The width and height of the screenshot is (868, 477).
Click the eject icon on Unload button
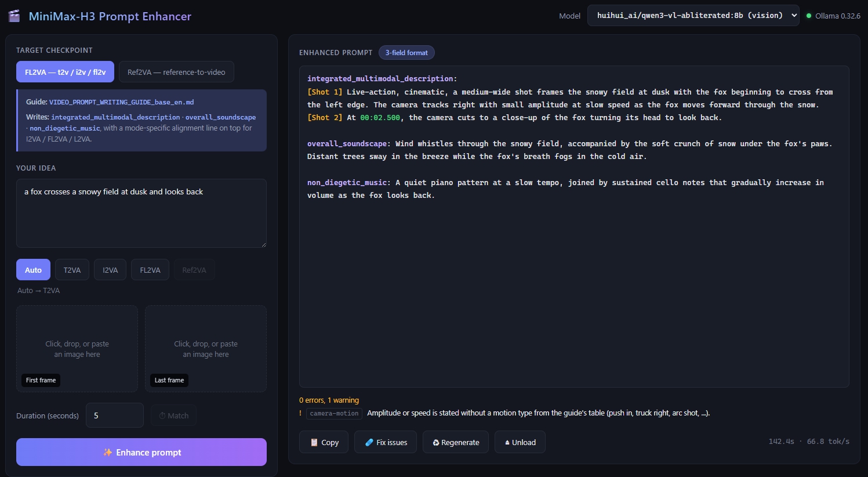coord(507,443)
